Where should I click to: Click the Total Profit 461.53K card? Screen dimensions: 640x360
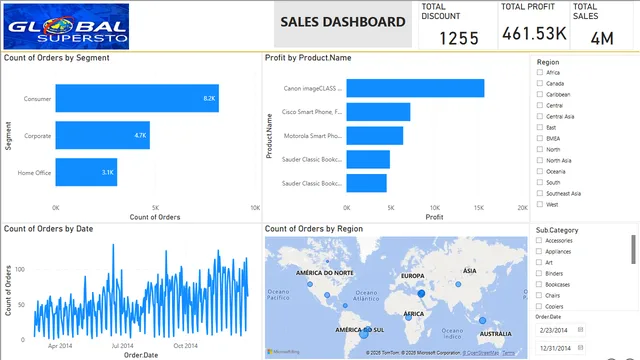(x=534, y=25)
